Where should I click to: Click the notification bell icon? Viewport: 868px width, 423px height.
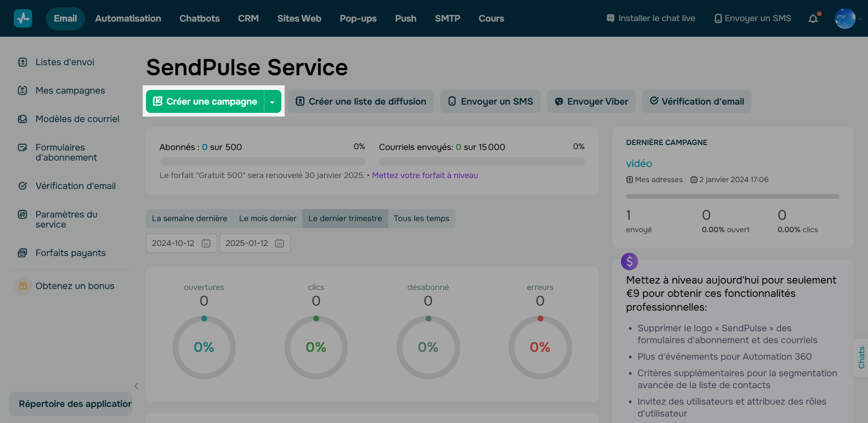point(813,18)
